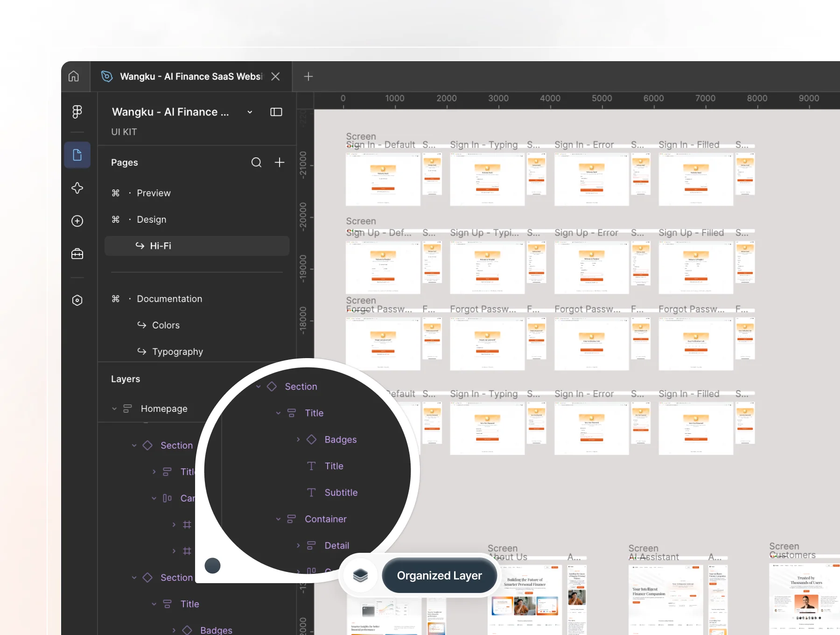Open the AI sparkle tool icon

click(77, 188)
